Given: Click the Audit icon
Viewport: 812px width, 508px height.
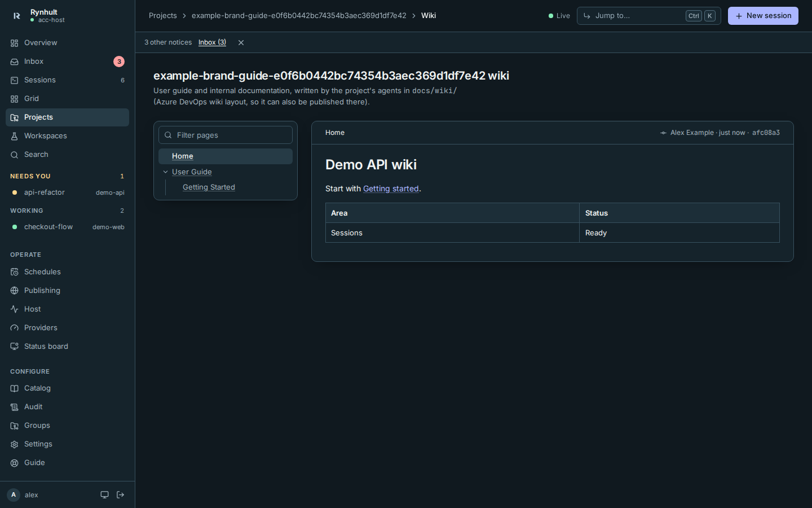Looking at the screenshot, I should click(15, 407).
